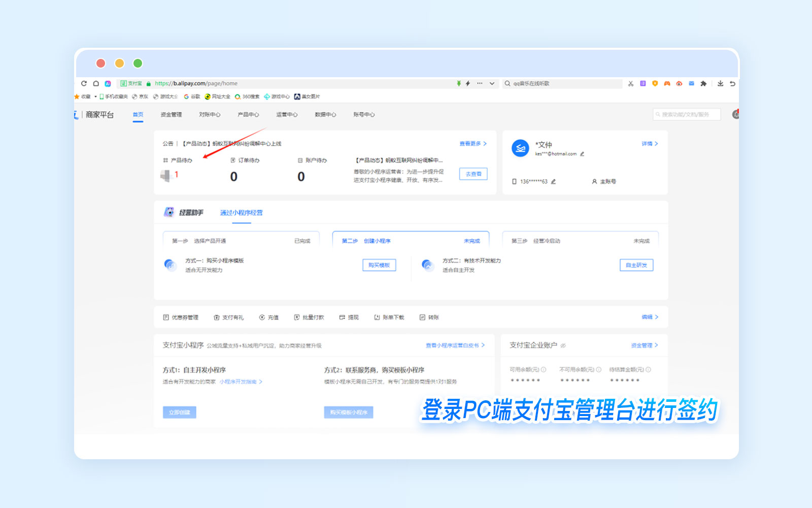
Task: Click the undo restore-tab arrow icon
Action: coord(732,83)
